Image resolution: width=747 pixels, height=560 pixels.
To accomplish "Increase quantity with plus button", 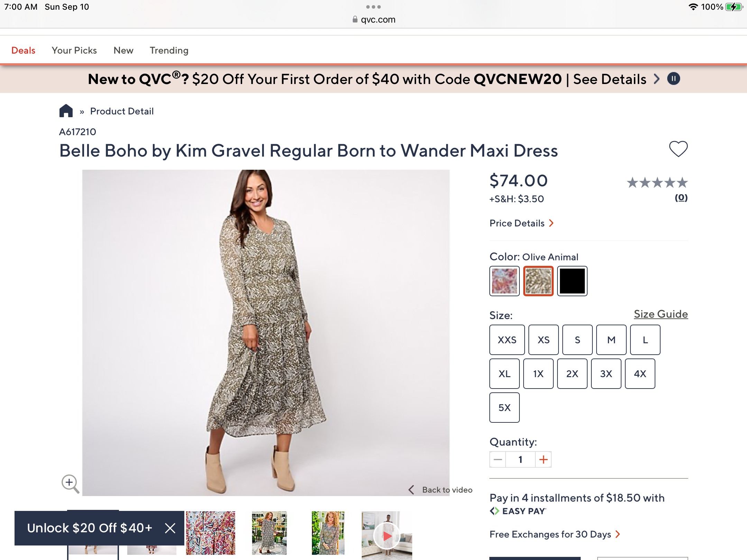I will coord(543,459).
